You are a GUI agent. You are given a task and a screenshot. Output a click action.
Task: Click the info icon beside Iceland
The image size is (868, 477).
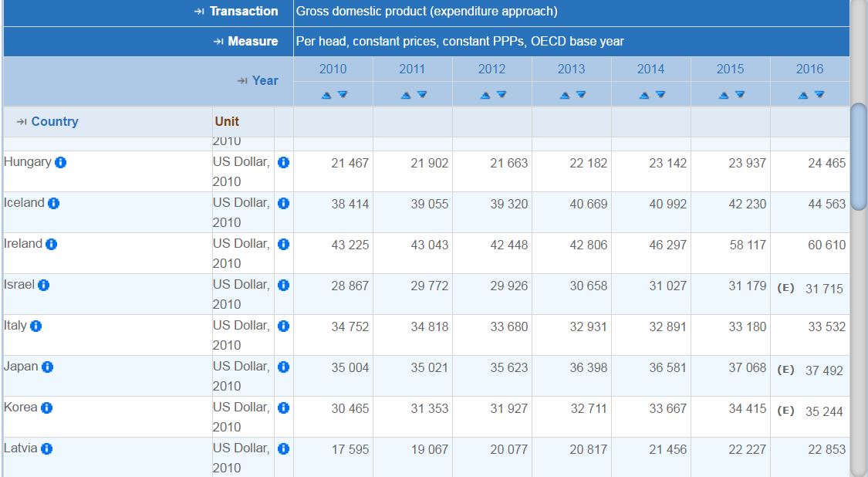click(54, 204)
